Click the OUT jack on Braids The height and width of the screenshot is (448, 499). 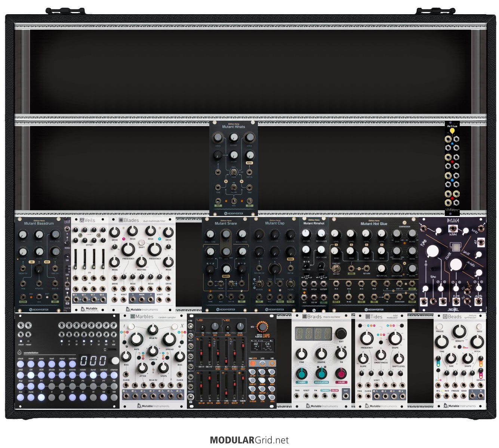click(x=346, y=396)
